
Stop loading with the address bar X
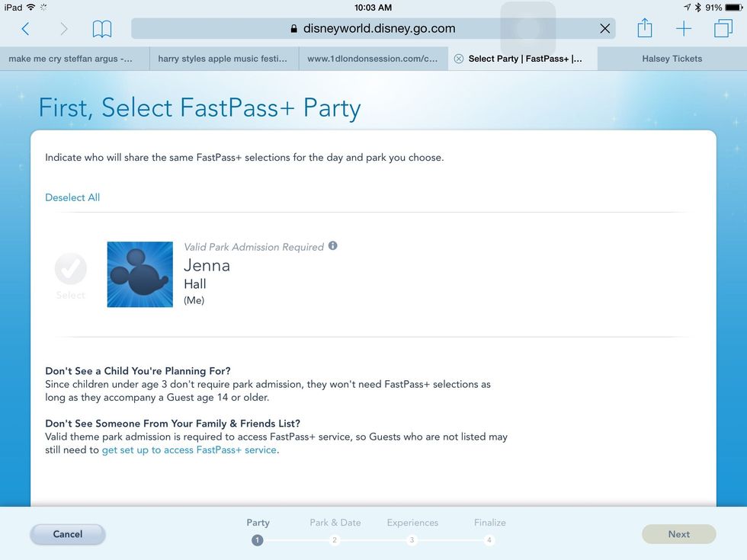605,29
